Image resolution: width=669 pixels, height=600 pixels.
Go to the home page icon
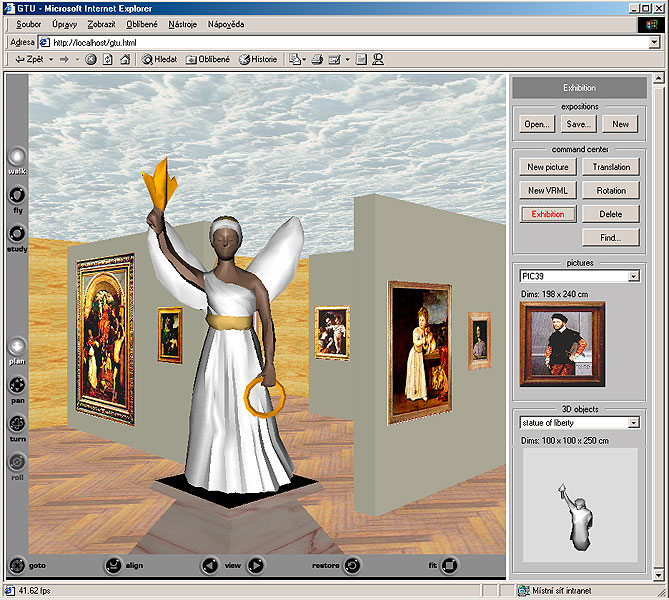[x=125, y=59]
